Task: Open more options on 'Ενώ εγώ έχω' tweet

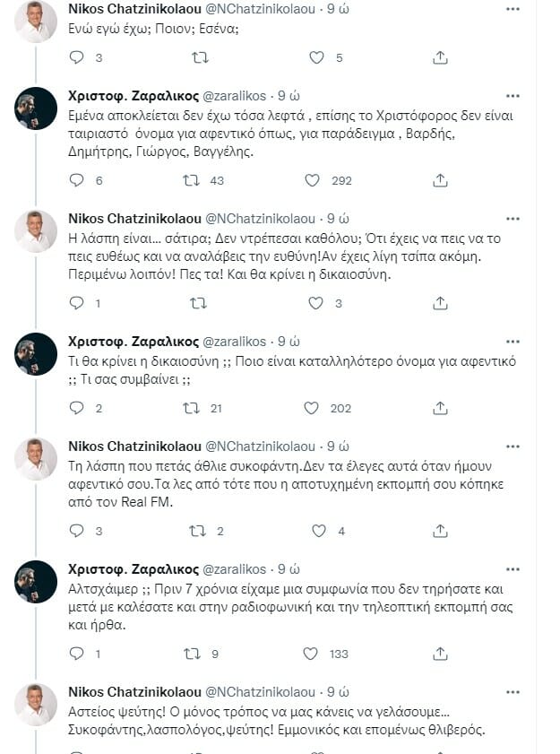Action: click(x=512, y=8)
